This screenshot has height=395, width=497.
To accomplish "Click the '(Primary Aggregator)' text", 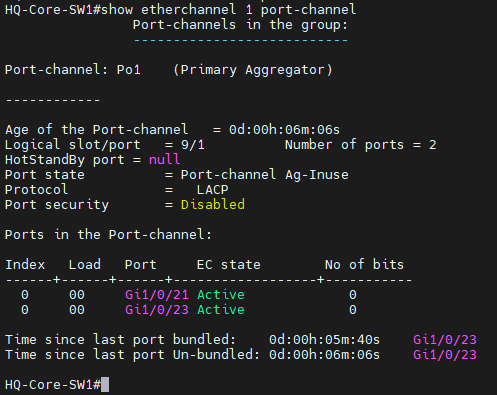I will [253, 70].
